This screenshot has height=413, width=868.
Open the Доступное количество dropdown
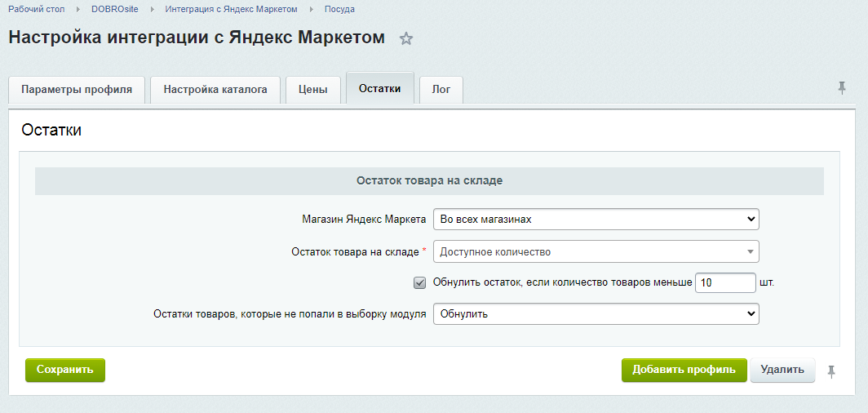[596, 252]
